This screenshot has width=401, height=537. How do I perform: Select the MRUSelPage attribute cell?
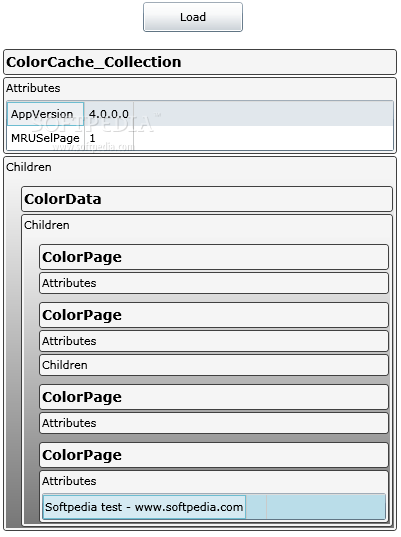pos(45,138)
